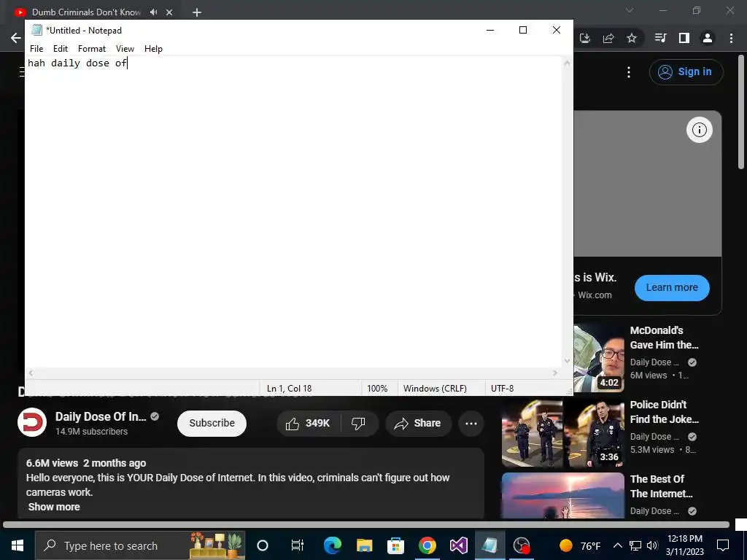Switch to Chrome in taskbar
Viewport: 747px width, 560px height.
coord(427,545)
